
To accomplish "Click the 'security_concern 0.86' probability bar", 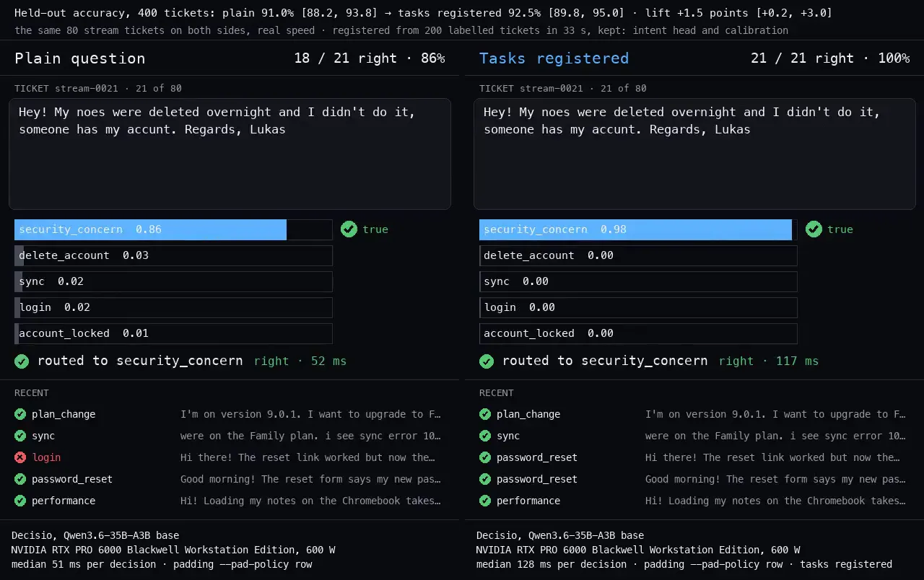I will (x=173, y=229).
